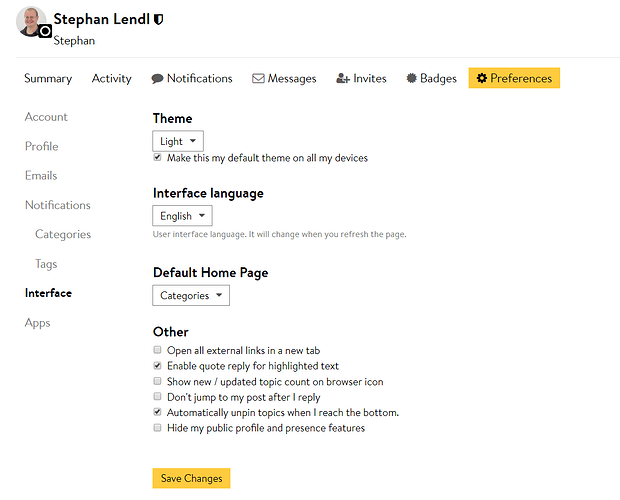Open the Categories default home page dropdown
The image size is (620, 500).
(191, 295)
